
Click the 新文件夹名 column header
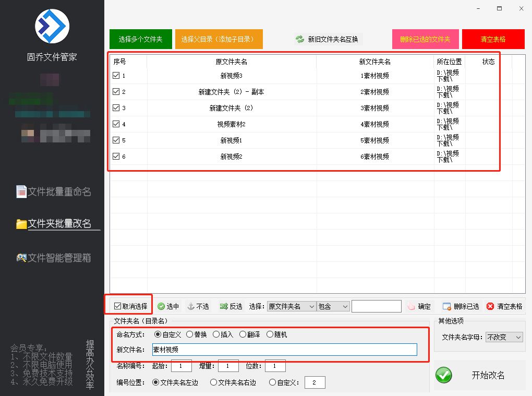coord(375,62)
